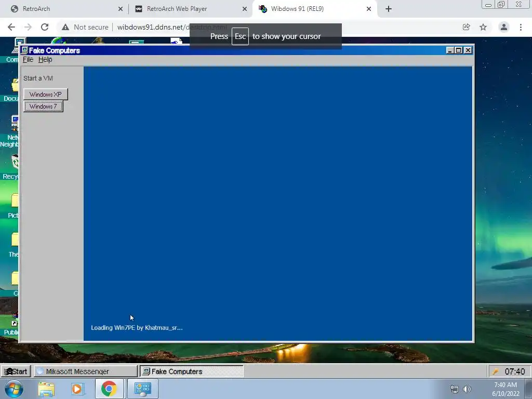
Task: Click the 07:40 tray clock
Action: pyautogui.click(x=515, y=371)
